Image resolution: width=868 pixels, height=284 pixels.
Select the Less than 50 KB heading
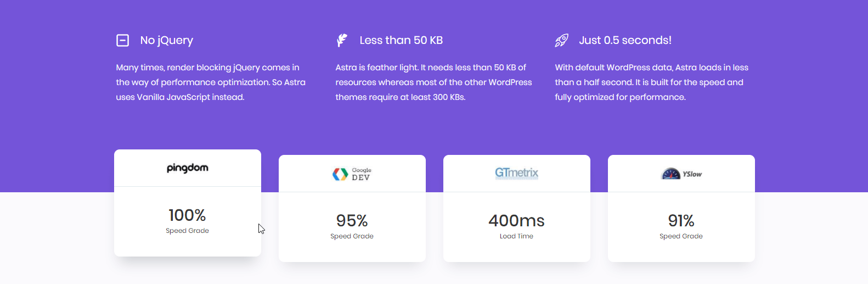coord(401,40)
